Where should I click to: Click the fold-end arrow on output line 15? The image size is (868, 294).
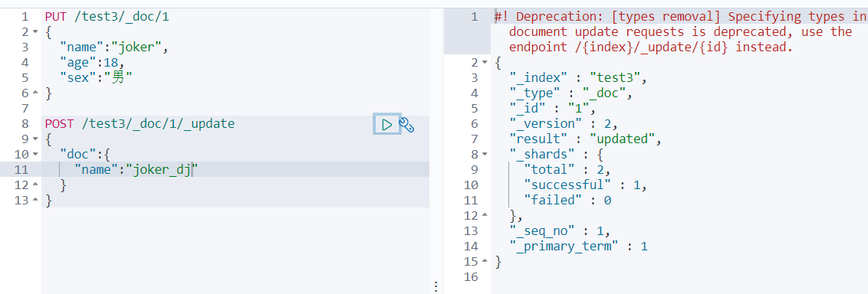[x=485, y=261]
